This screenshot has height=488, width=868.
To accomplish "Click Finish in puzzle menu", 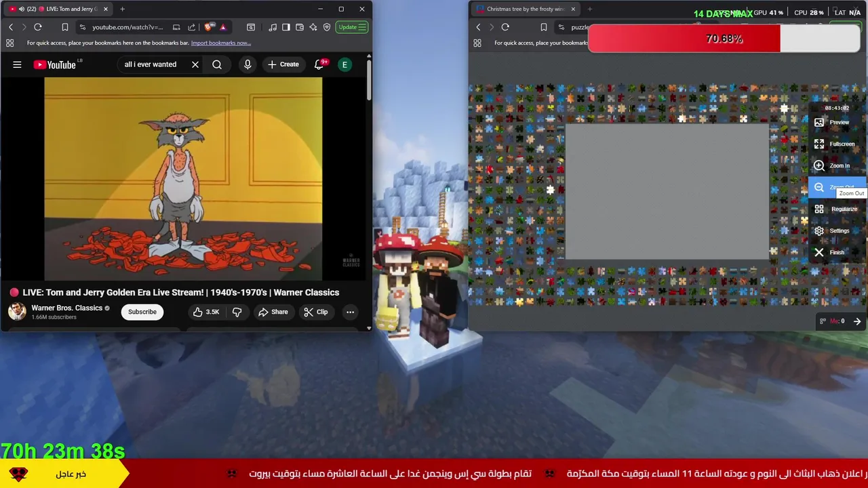I will pyautogui.click(x=837, y=252).
